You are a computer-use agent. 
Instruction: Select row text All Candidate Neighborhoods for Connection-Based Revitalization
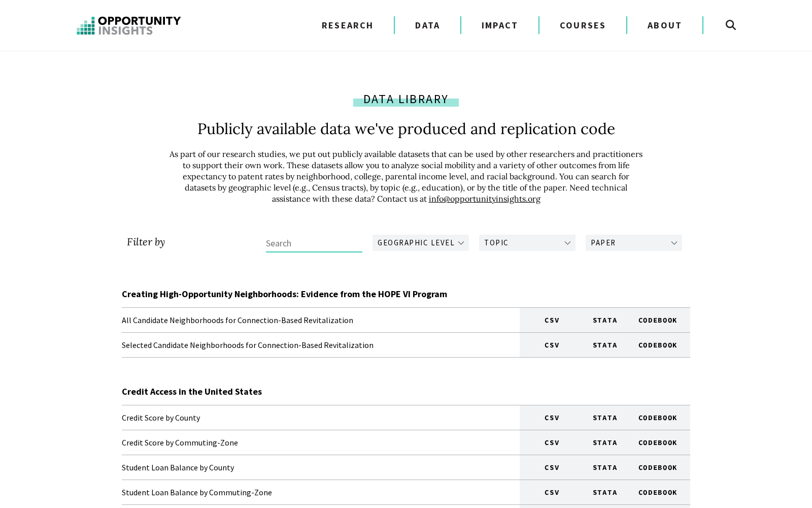(238, 320)
